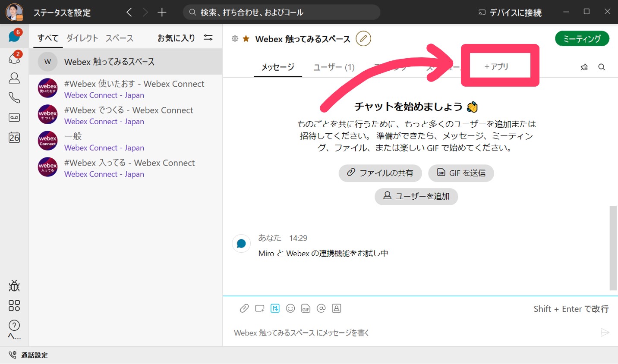618x364 pixels.
Task: Report a bug via the sidebar bug icon
Action: point(14,286)
